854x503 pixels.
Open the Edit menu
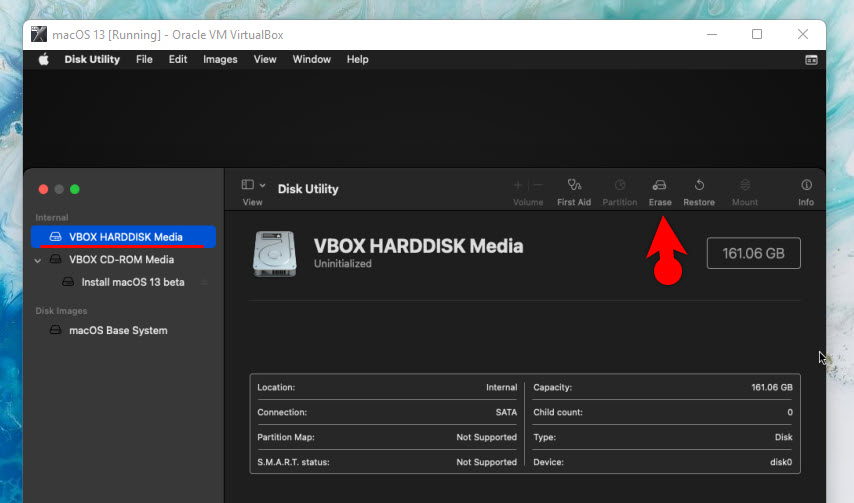(x=178, y=59)
